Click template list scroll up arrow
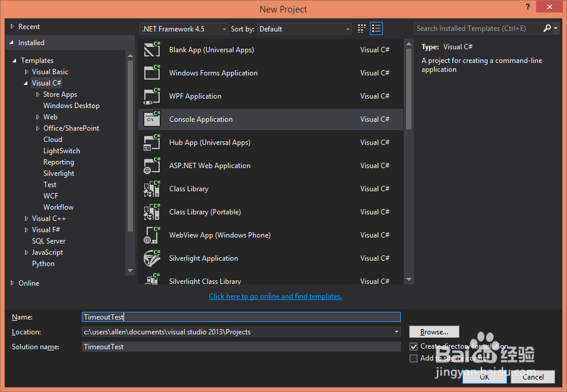Screen dimensions: 567x392 pos(408,44)
